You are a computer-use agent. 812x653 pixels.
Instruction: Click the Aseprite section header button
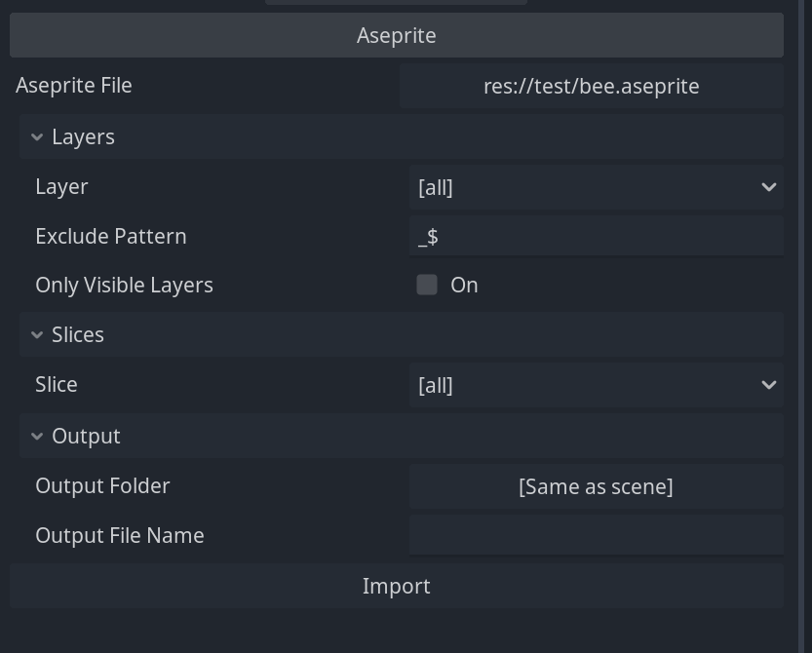396,35
